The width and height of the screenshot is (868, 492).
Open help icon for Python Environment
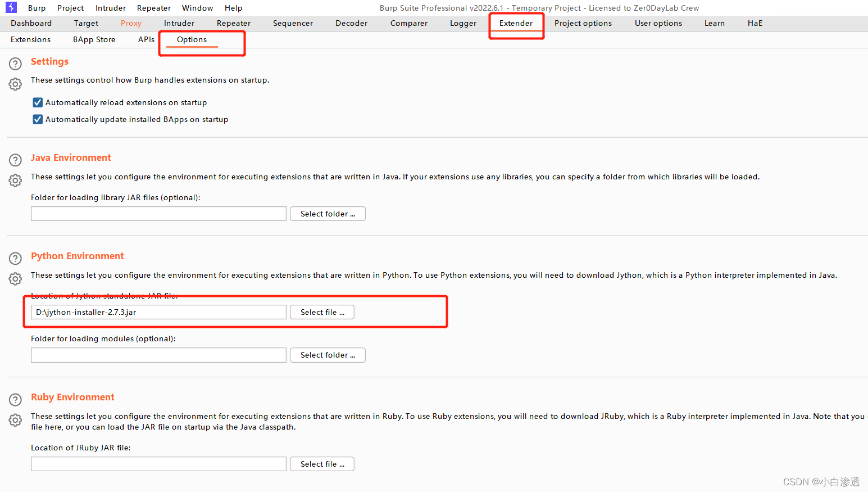15,258
